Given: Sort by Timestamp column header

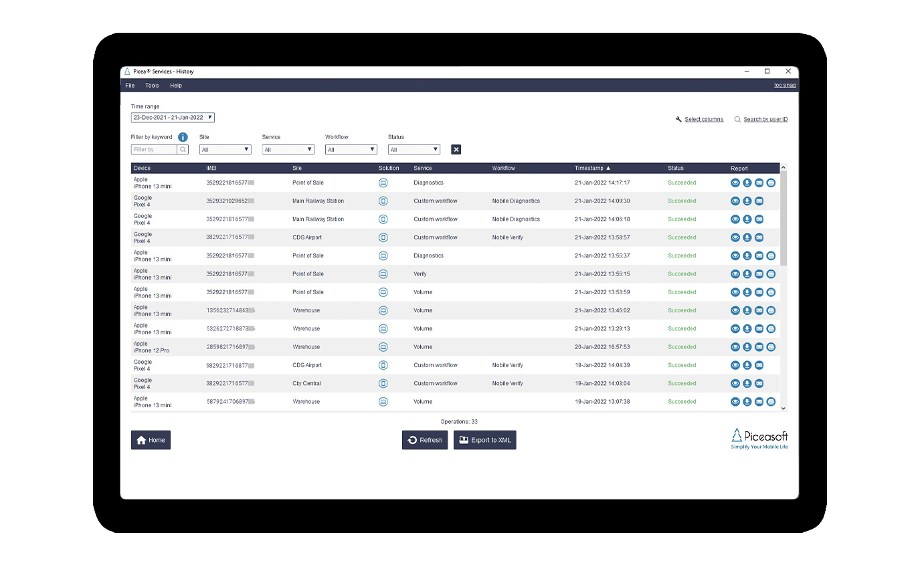Looking at the screenshot, I should (x=592, y=168).
